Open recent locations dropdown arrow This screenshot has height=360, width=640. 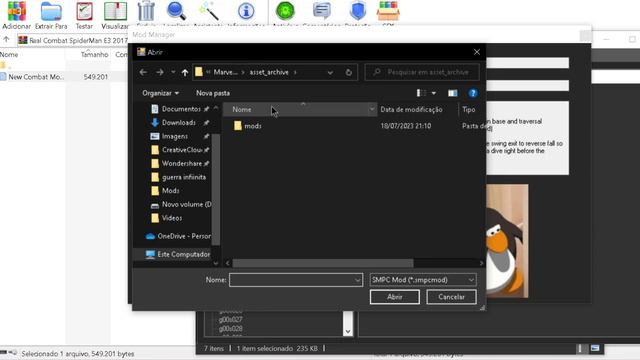[173, 72]
